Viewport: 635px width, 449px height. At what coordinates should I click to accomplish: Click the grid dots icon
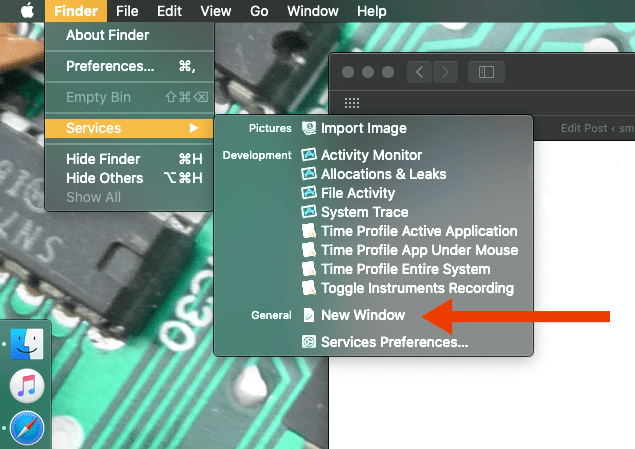(x=352, y=103)
